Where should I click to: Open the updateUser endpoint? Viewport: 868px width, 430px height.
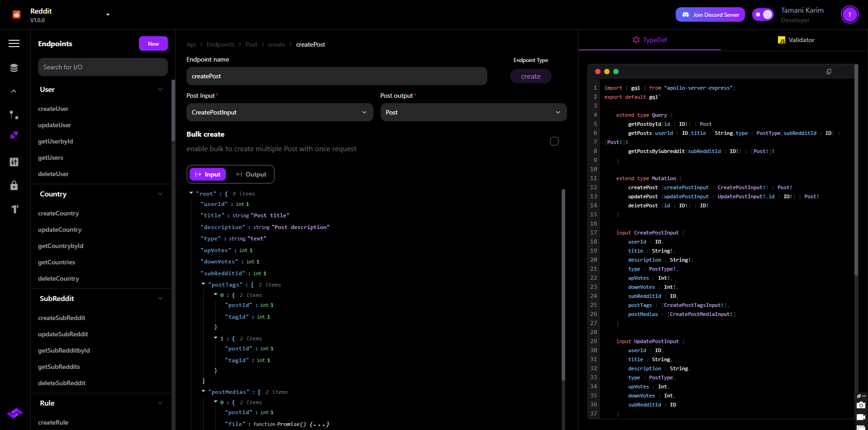click(55, 125)
